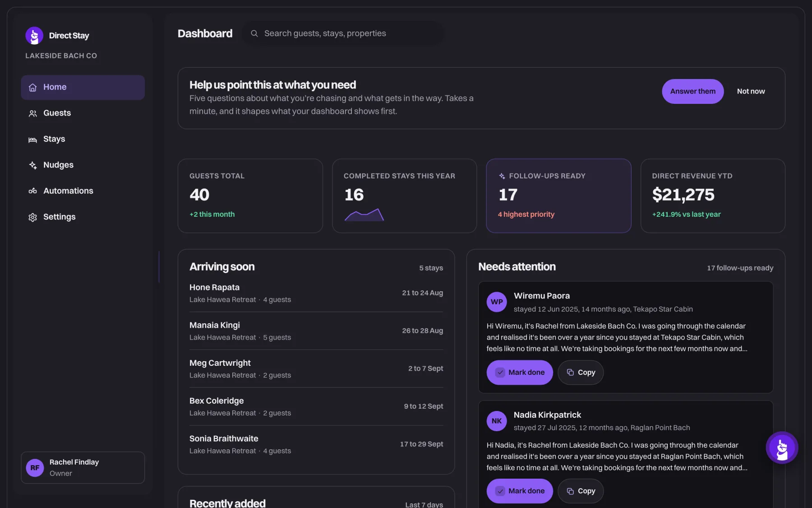Copy the Nadia Kirkpatrick follow-up message
This screenshot has width=812, height=508.
(581, 491)
